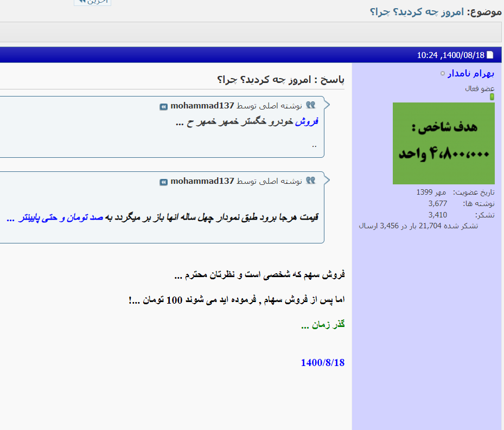View original post arrow in first mohammad137 quote
504x430 pixels.
[x=164, y=107]
